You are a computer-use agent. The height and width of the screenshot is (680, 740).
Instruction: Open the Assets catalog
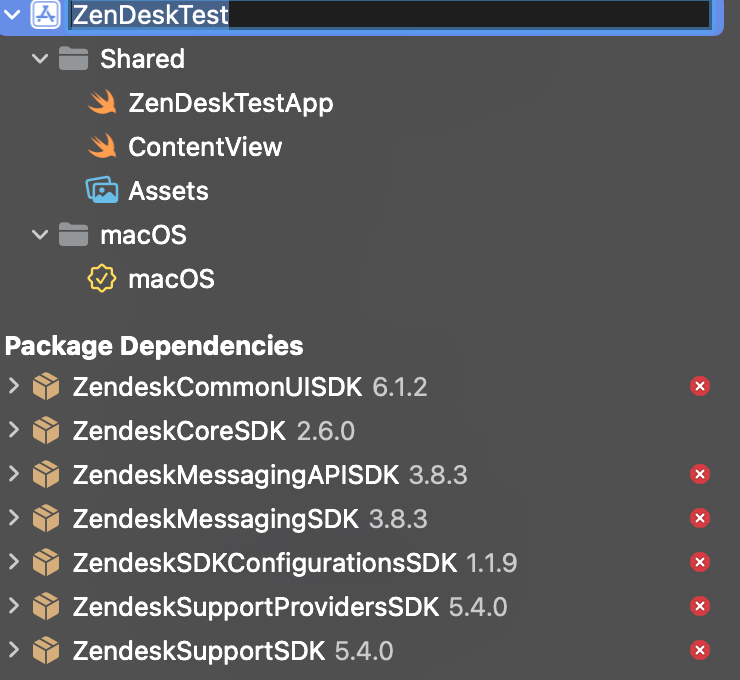[x=168, y=191]
